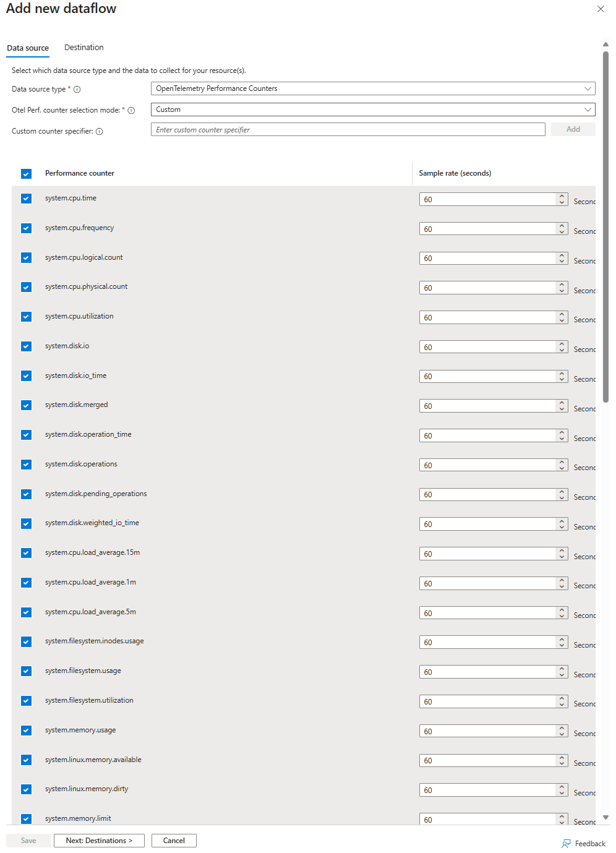Open the Data source type dropdown
616x853 pixels.
pos(372,88)
